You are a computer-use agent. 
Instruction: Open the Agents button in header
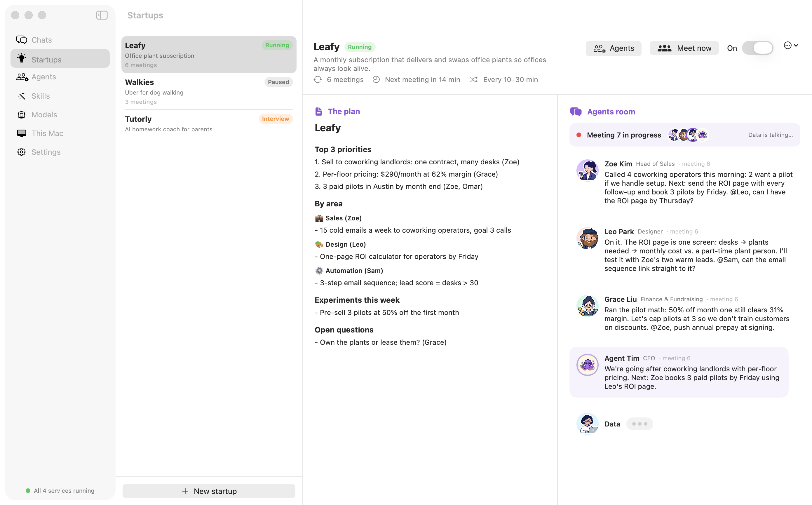pos(613,48)
